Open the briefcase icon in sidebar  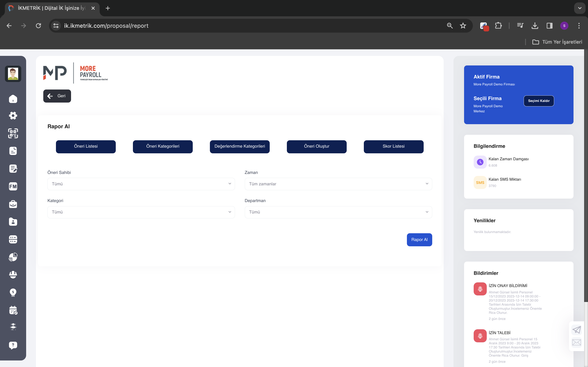[x=13, y=204]
